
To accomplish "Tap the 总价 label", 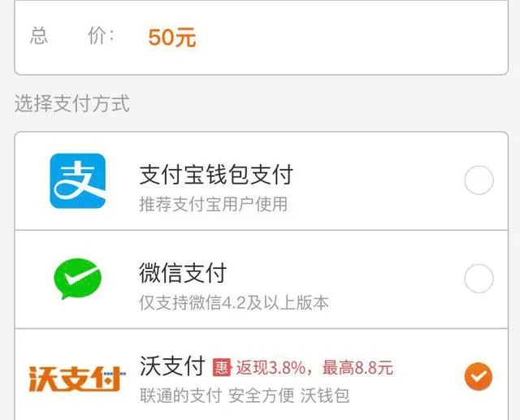I will pyautogui.click(x=72, y=36).
